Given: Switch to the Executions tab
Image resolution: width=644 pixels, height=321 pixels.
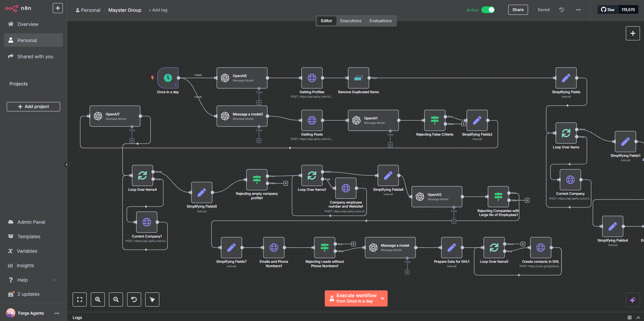Looking at the screenshot, I should [351, 21].
